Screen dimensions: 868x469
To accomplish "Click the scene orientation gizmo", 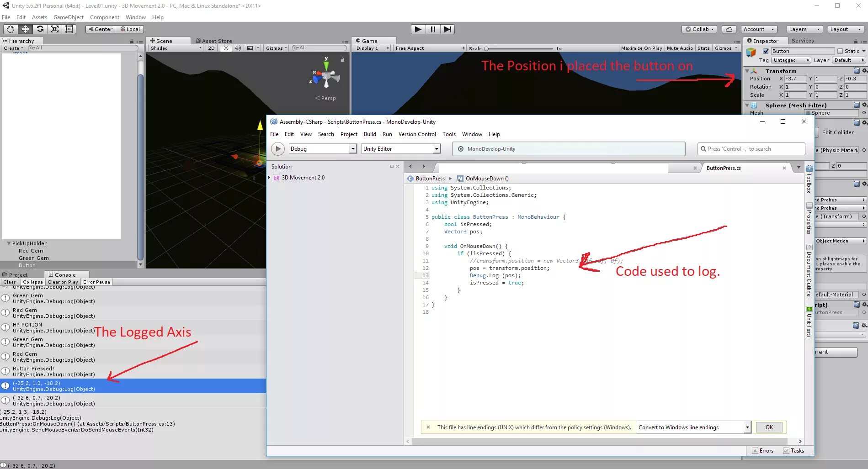I will point(326,77).
